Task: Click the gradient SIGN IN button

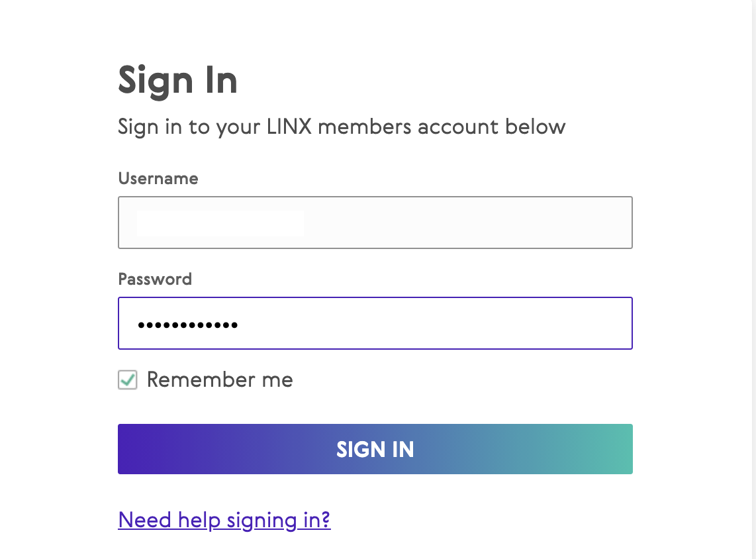Action: [x=375, y=449]
